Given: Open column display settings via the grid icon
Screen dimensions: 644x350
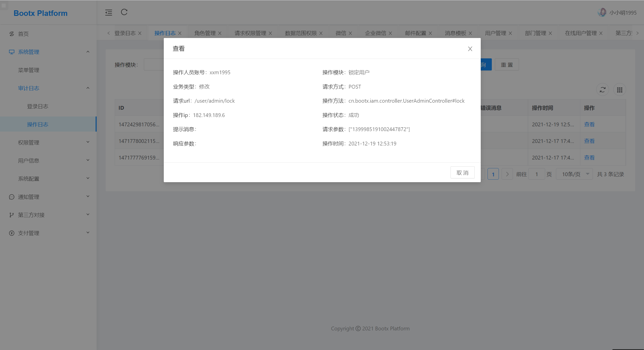Looking at the screenshot, I should coord(620,89).
